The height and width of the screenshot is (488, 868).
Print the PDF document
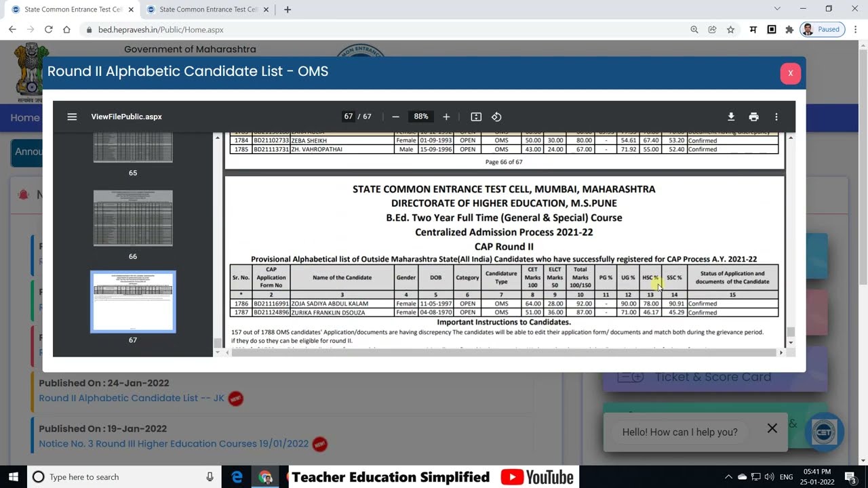tap(753, 117)
